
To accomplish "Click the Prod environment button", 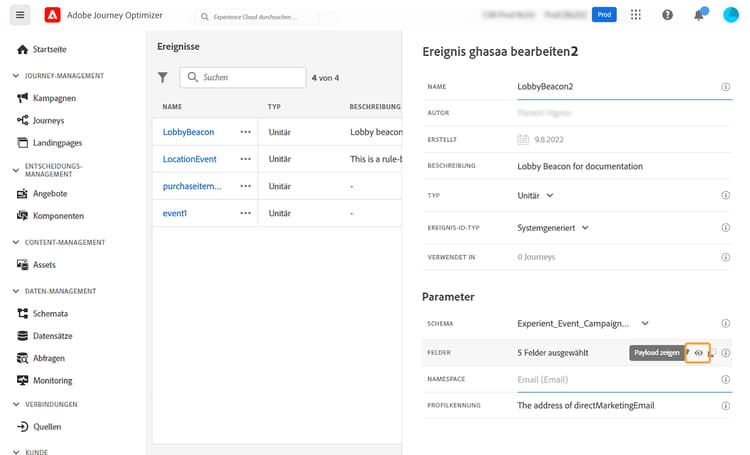I will click(604, 15).
